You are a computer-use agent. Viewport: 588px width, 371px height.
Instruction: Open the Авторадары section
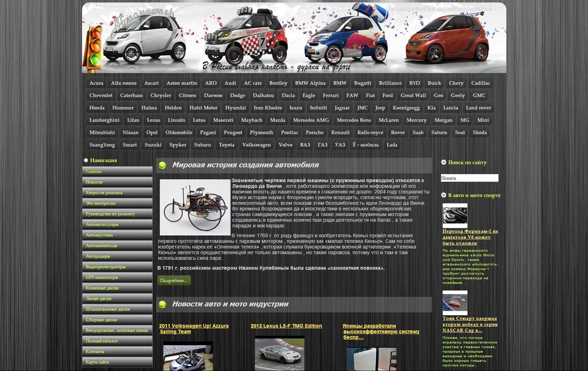[x=118, y=256]
